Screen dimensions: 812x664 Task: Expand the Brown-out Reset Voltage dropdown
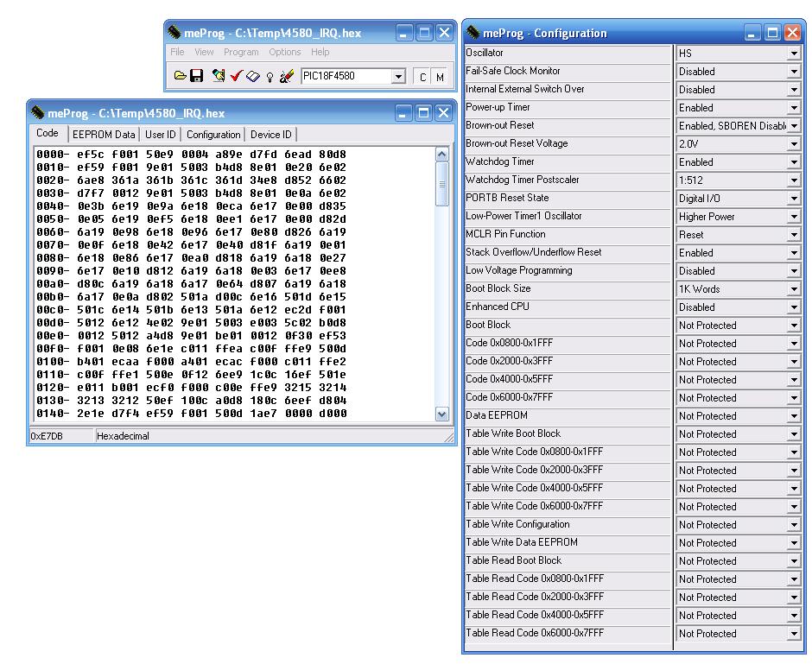pos(794,144)
